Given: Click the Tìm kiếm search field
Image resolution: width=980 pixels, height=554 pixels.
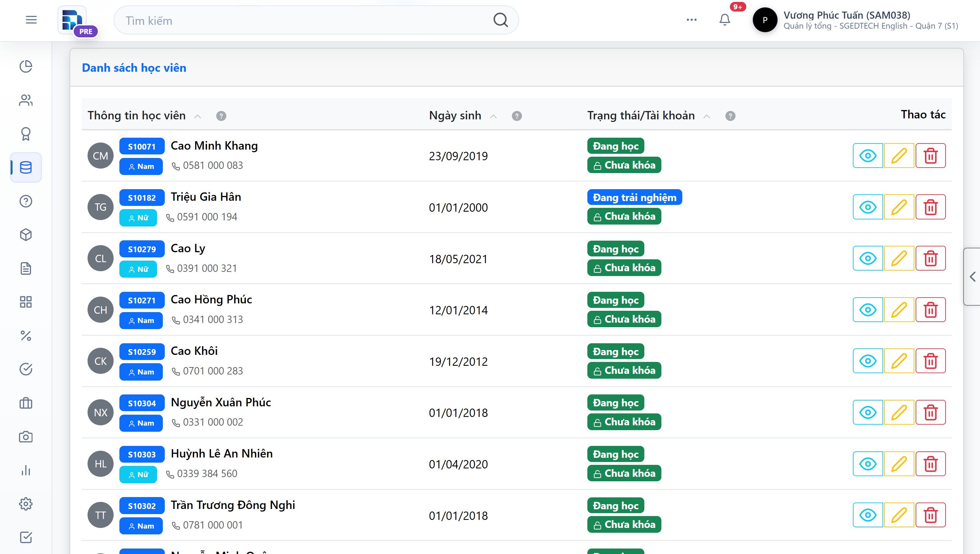Looking at the screenshot, I should (316, 20).
